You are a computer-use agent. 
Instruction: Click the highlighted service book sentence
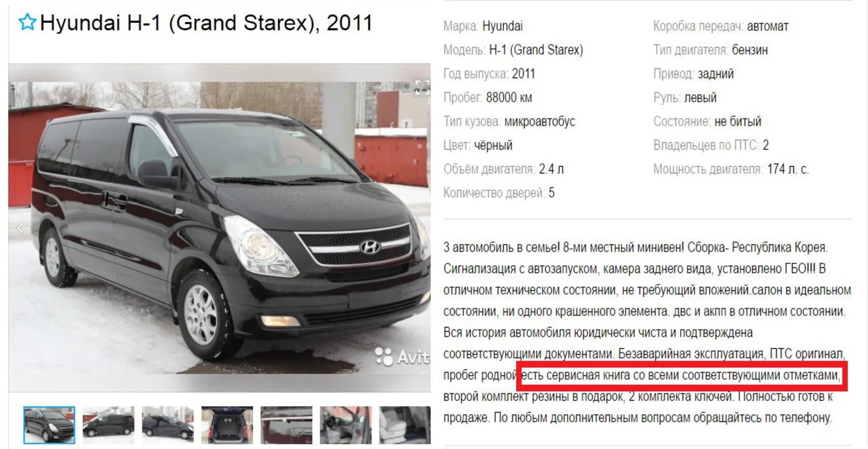(x=681, y=375)
